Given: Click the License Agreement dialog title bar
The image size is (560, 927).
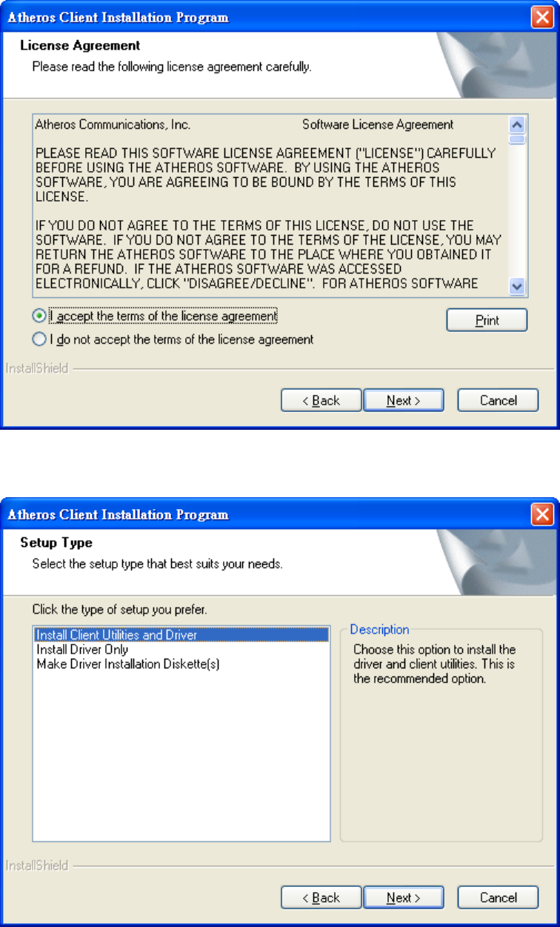Looking at the screenshot, I should pos(267,17).
